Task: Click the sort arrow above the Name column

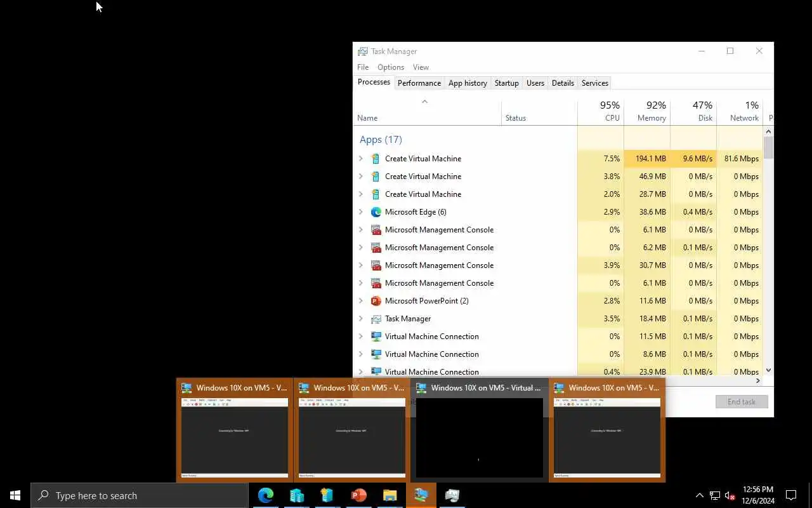Action: (425, 102)
